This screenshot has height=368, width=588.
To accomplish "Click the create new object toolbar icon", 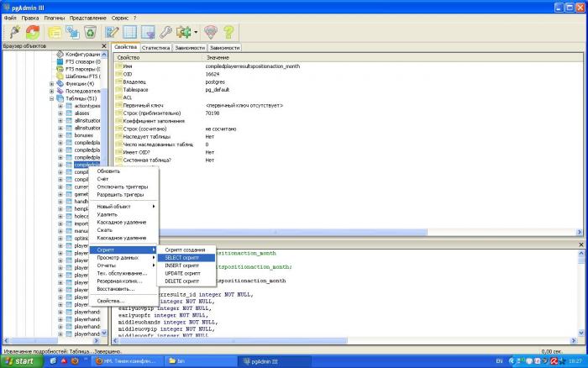I will (72, 33).
